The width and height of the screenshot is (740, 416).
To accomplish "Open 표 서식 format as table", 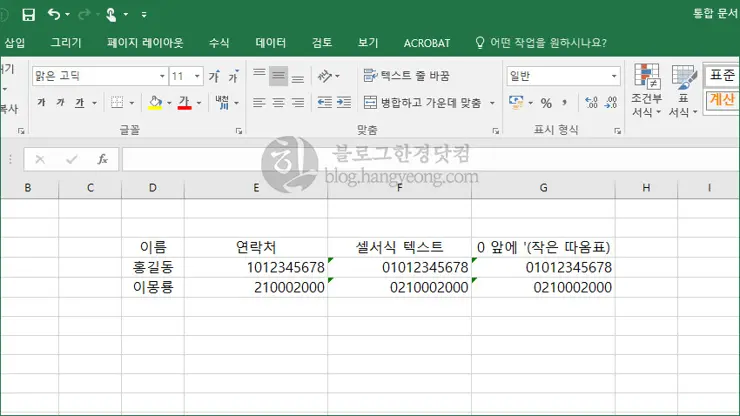I will [x=683, y=91].
